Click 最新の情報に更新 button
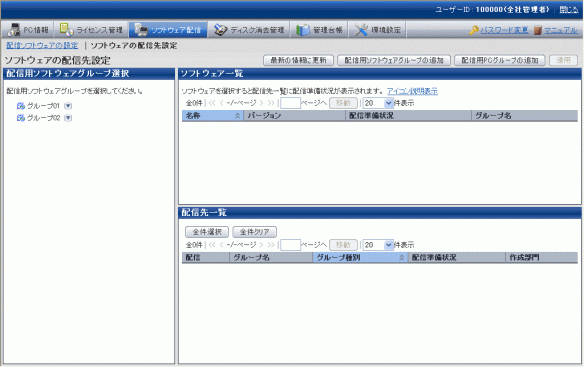The height and width of the screenshot is (367, 584). coord(298,60)
